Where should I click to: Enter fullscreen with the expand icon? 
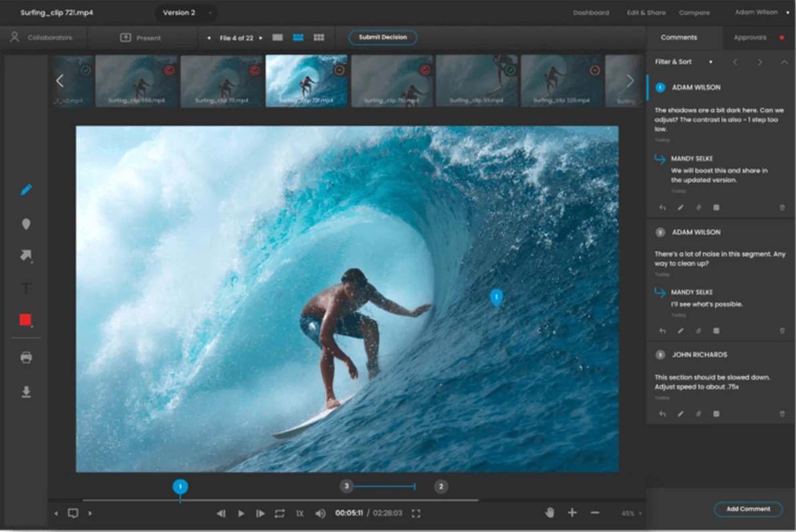click(416, 513)
